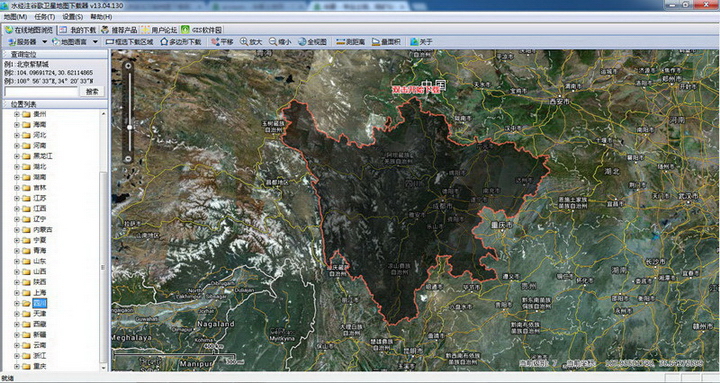Viewport: 720px width, 383px height.
Task: Show the 全视图 full view
Action: (x=312, y=42)
